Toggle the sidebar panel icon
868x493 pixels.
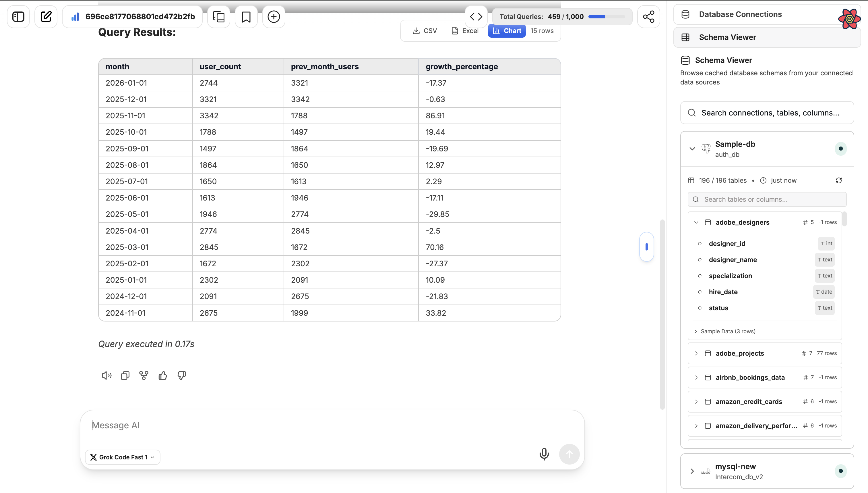coord(18,16)
